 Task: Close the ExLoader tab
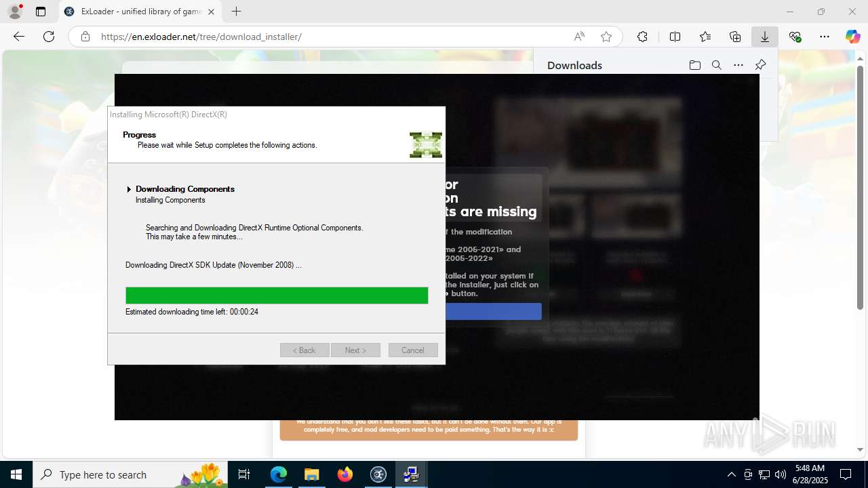211,12
